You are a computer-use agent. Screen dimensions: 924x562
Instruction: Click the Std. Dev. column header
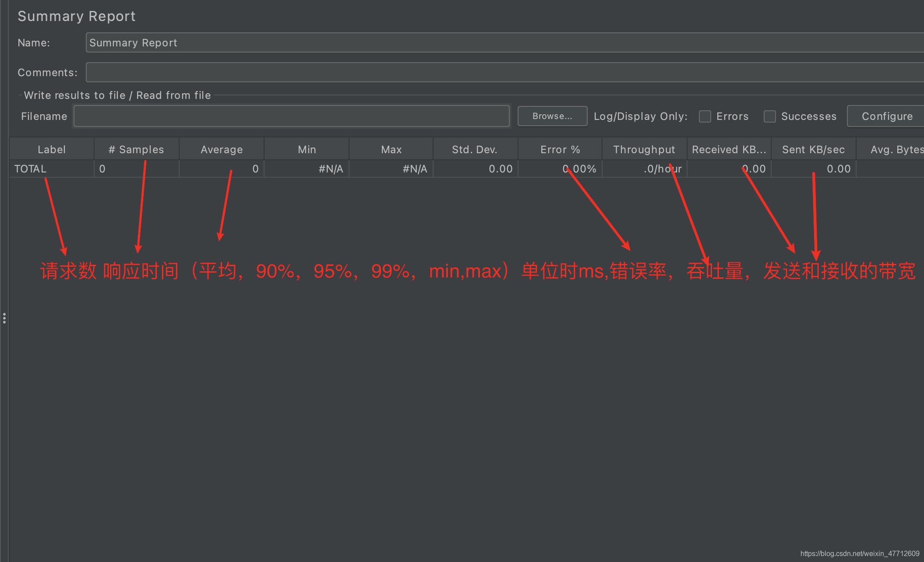475,149
